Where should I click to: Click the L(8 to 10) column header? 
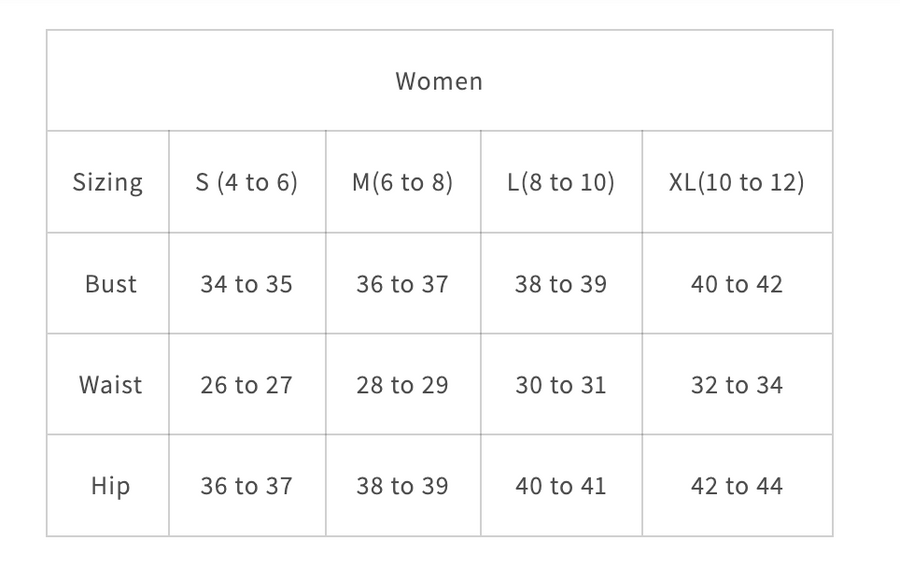coord(561,182)
